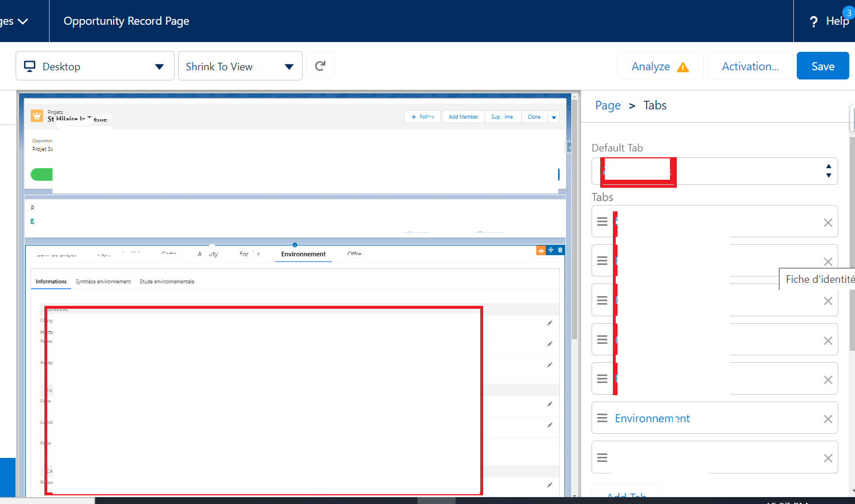
Task: Click the Analyze button
Action: [x=660, y=66]
